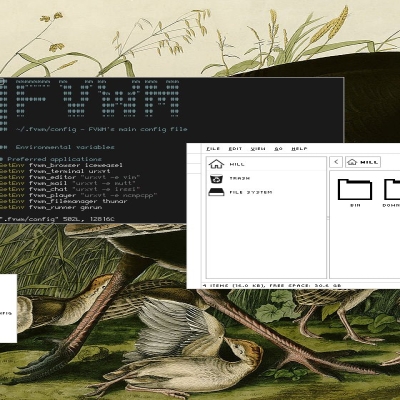Click the 'fvwm_browser iceweasel' line in vim

61,165
